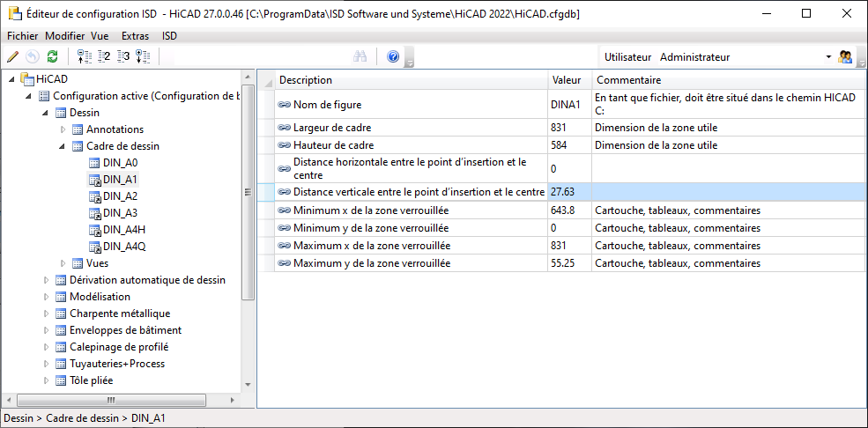Open the Extras menu
Screen dimensions: 868x428
point(135,36)
